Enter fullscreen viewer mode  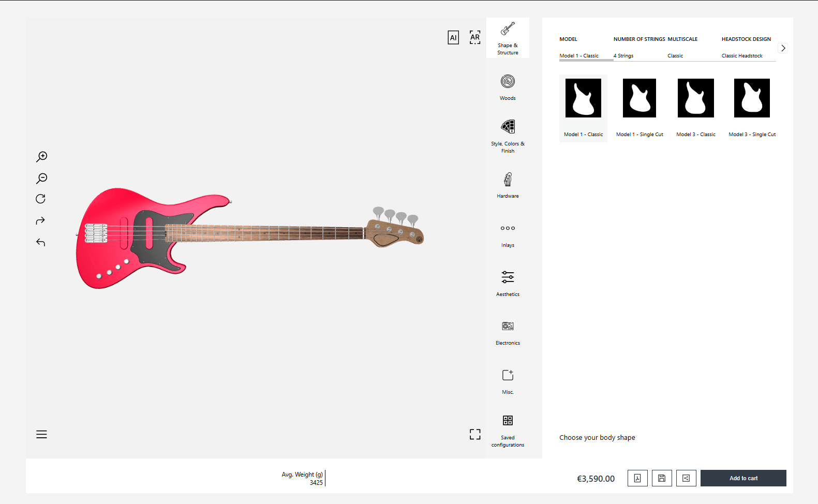click(x=475, y=434)
